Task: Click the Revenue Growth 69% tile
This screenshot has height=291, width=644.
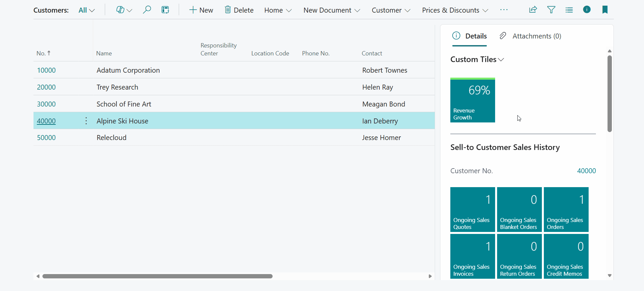Action: tap(473, 101)
